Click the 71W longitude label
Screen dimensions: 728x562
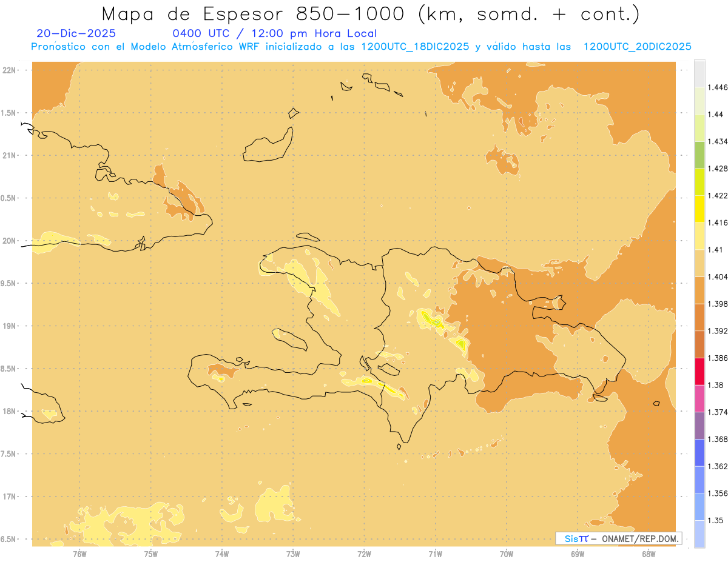coord(435,554)
